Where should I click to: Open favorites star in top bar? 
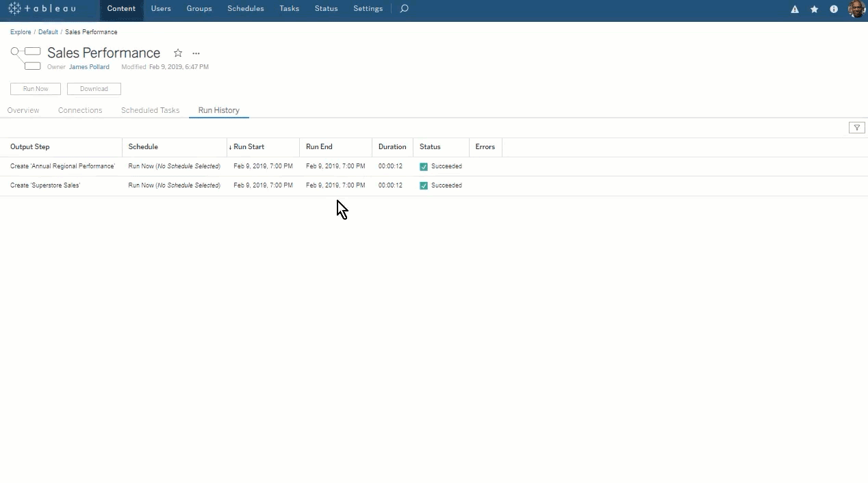click(814, 10)
